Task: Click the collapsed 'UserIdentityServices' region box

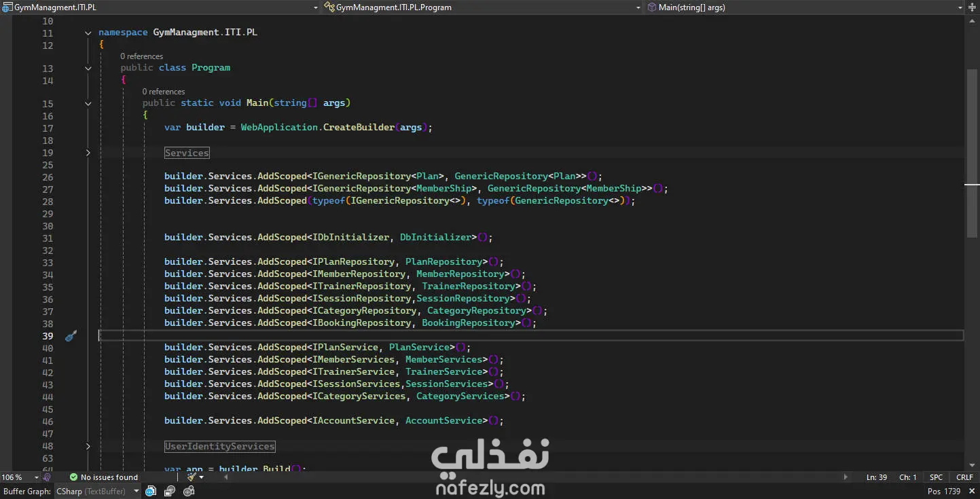Action: (220, 446)
